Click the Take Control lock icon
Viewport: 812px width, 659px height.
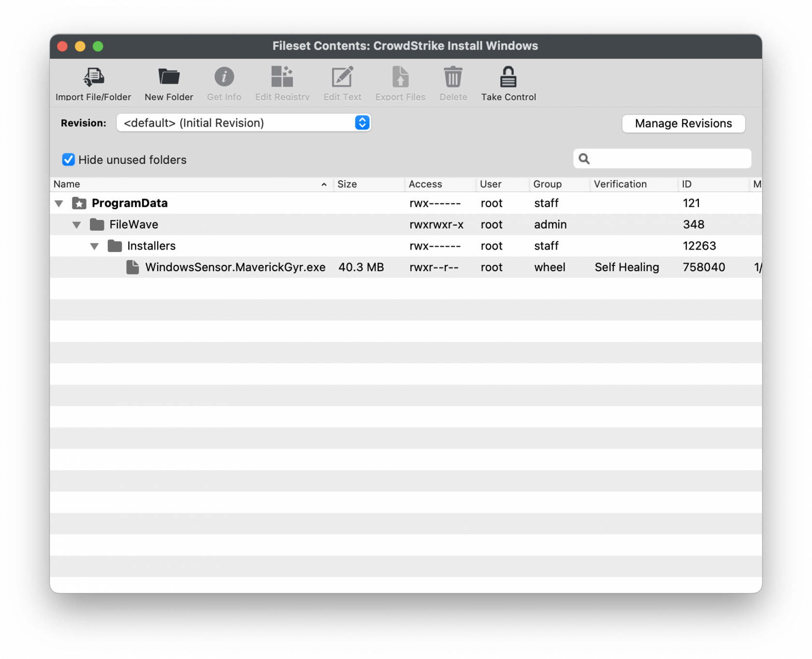(x=508, y=77)
